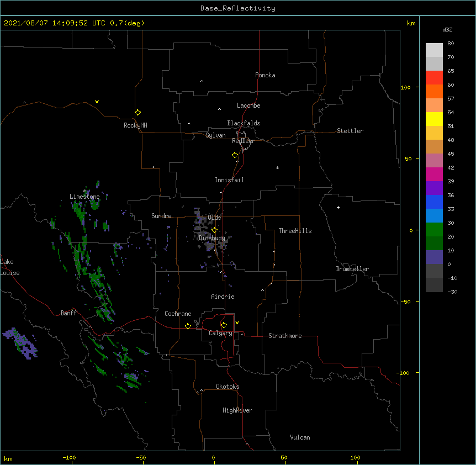Click the light gray 80 dBZ legend swatch
Image resolution: width=476 pixels, height=465 pixels.
[x=434, y=50]
